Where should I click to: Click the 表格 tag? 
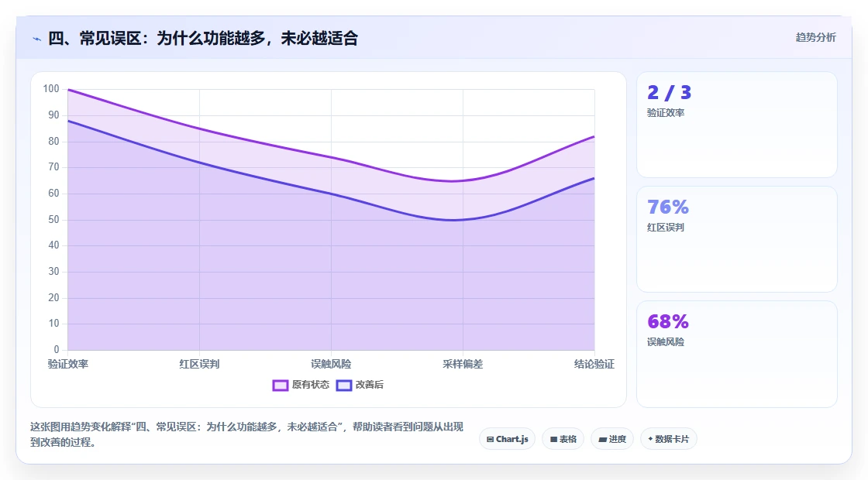click(x=563, y=439)
